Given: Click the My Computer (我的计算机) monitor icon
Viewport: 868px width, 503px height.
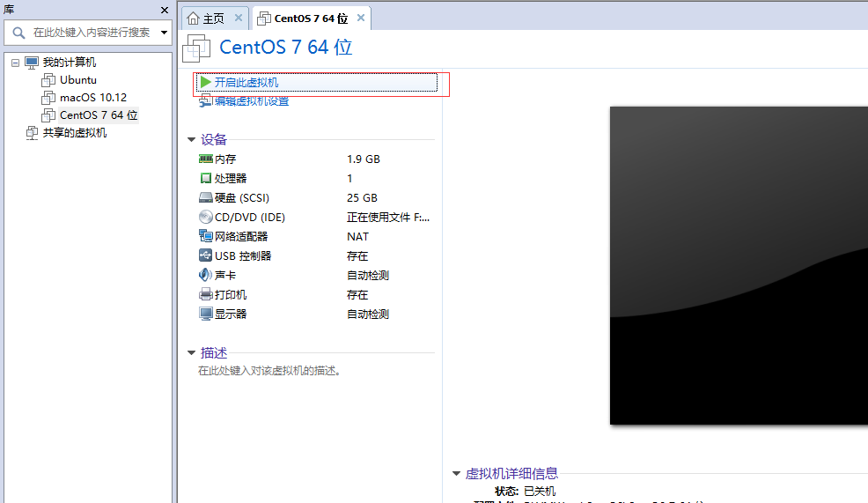Looking at the screenshot, I should (32, 63).
